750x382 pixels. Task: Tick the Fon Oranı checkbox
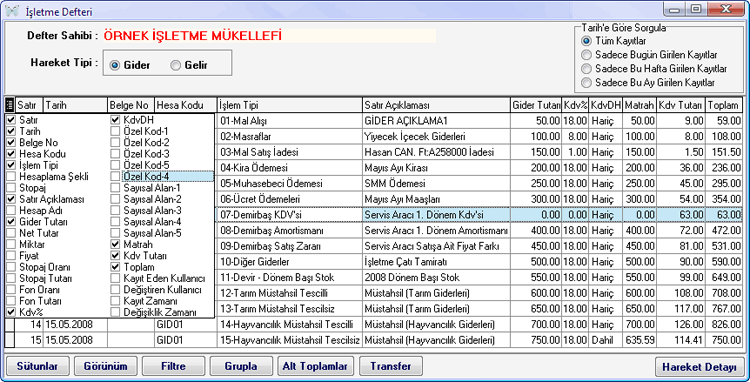click(11, 290)
